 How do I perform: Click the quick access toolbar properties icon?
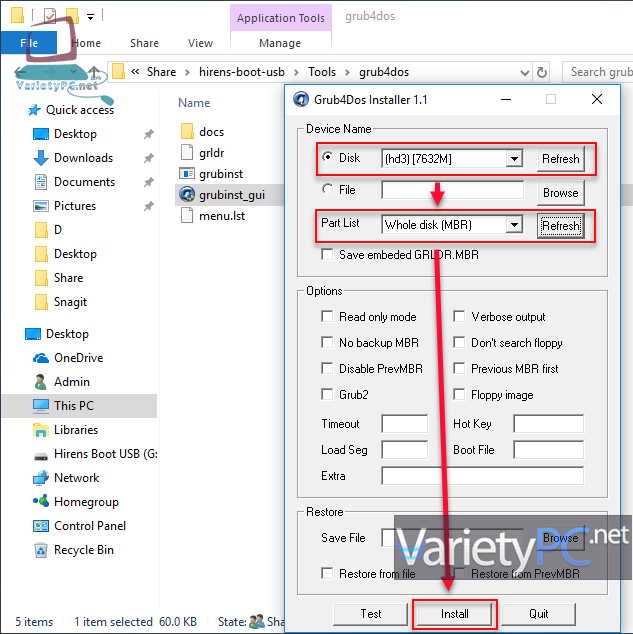pyautogui.click(x=50, y=15)
